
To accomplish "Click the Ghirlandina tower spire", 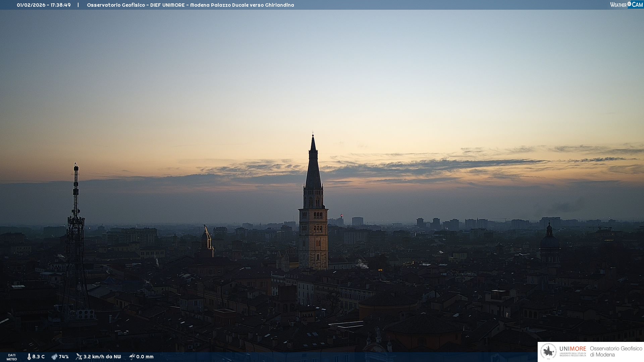I will (313, 164).
